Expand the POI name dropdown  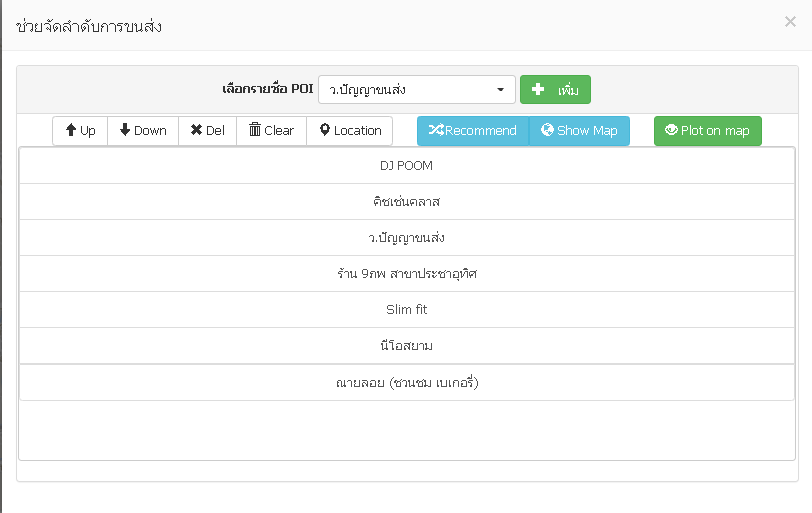[x=417, y=90]
